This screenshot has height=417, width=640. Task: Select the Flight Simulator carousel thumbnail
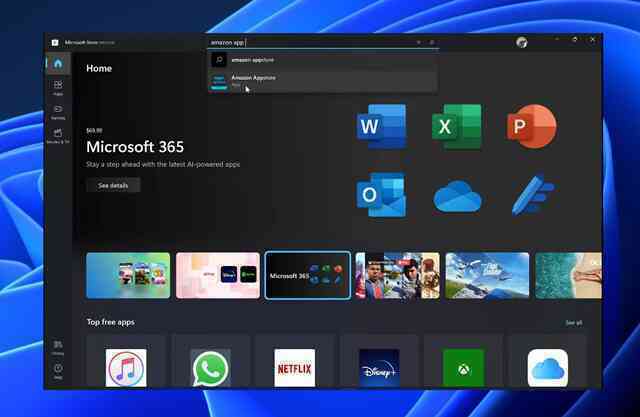(487, 275)
